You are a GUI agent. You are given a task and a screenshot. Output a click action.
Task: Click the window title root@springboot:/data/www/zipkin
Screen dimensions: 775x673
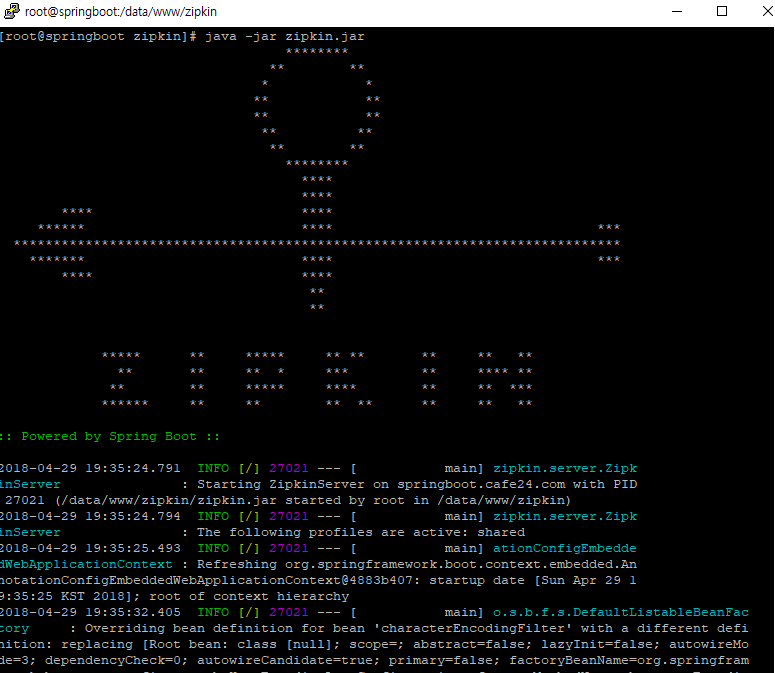click(x=121, y=12)
